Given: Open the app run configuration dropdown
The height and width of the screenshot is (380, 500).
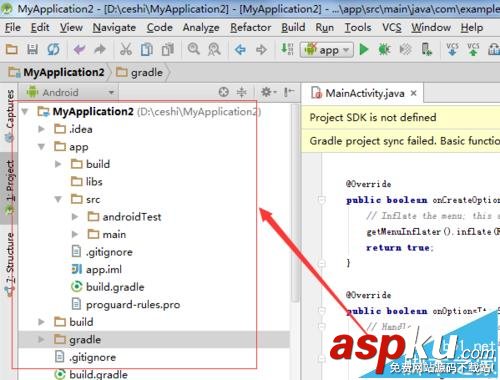Looking at the screenshot, I should click(327, 50).
